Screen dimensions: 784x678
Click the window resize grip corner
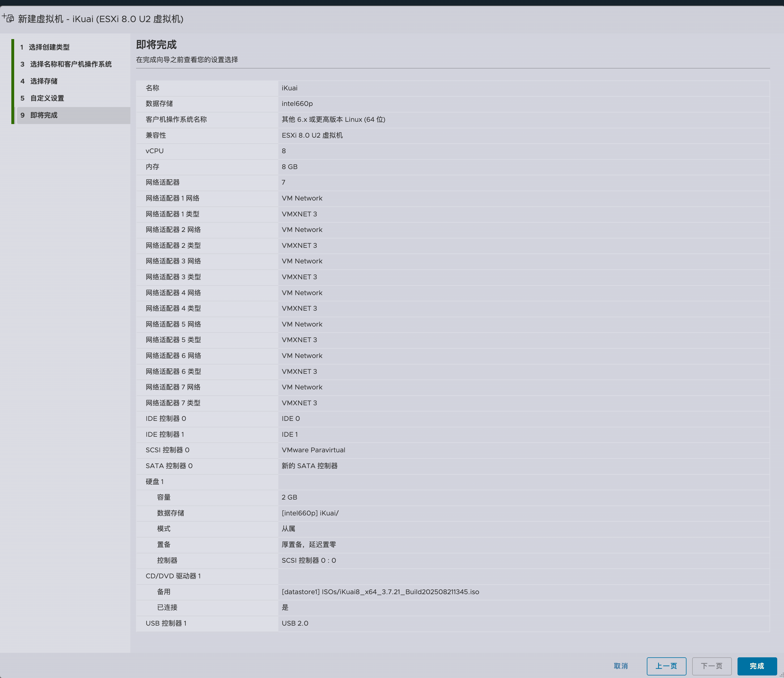point(781,675)
